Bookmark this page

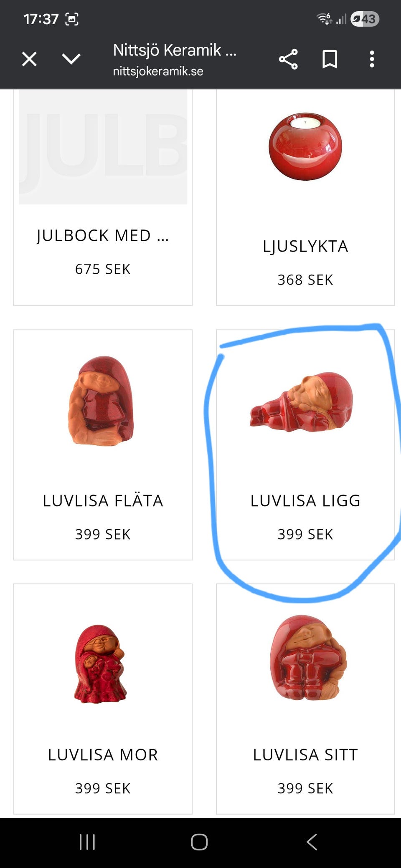coord(330,59)
